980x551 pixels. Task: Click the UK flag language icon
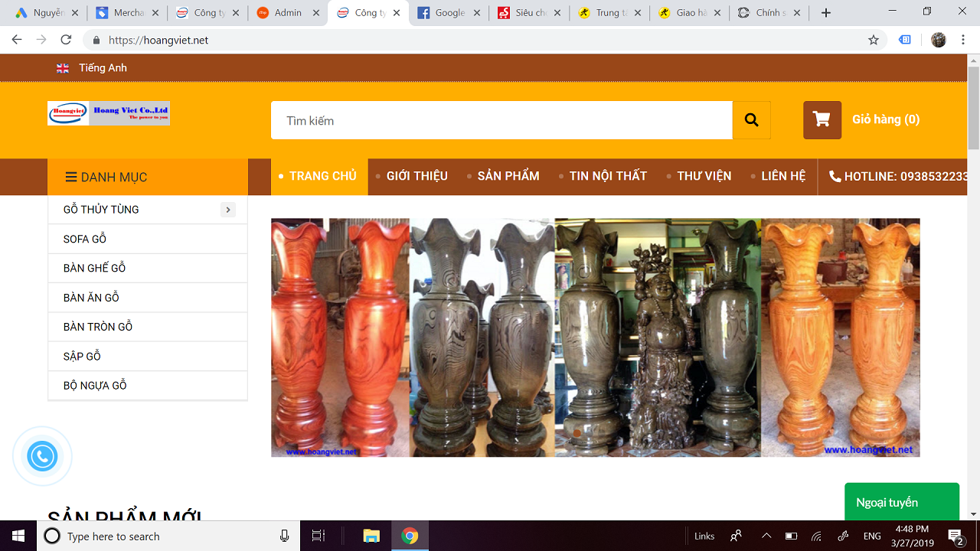tap(63, 68)
